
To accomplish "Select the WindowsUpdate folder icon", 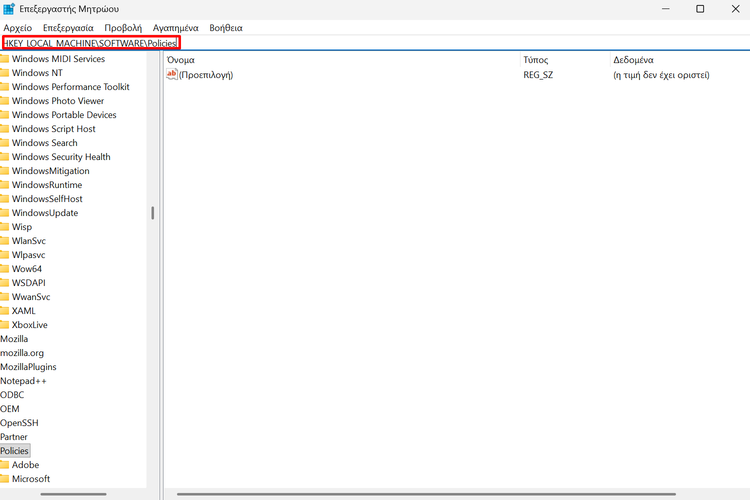I will click(x=4, y=213).
